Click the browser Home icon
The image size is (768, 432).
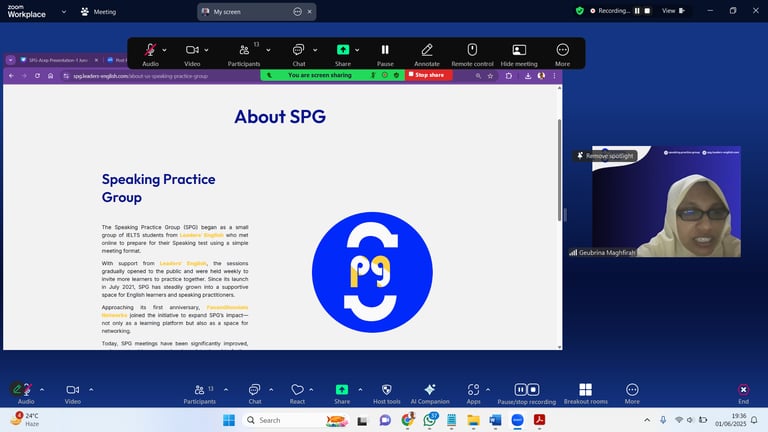(50, 76)
